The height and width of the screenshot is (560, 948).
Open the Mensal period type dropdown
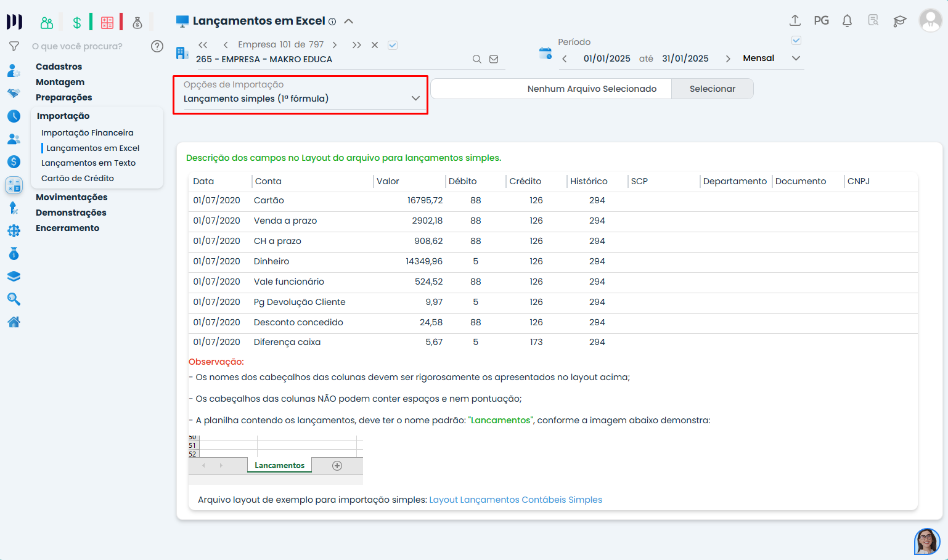tap(796, 59)
